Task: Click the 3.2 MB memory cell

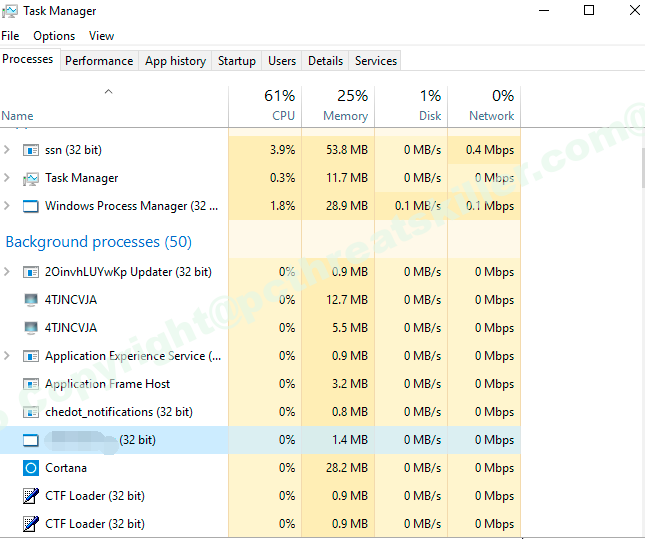Action: [338, 384]
